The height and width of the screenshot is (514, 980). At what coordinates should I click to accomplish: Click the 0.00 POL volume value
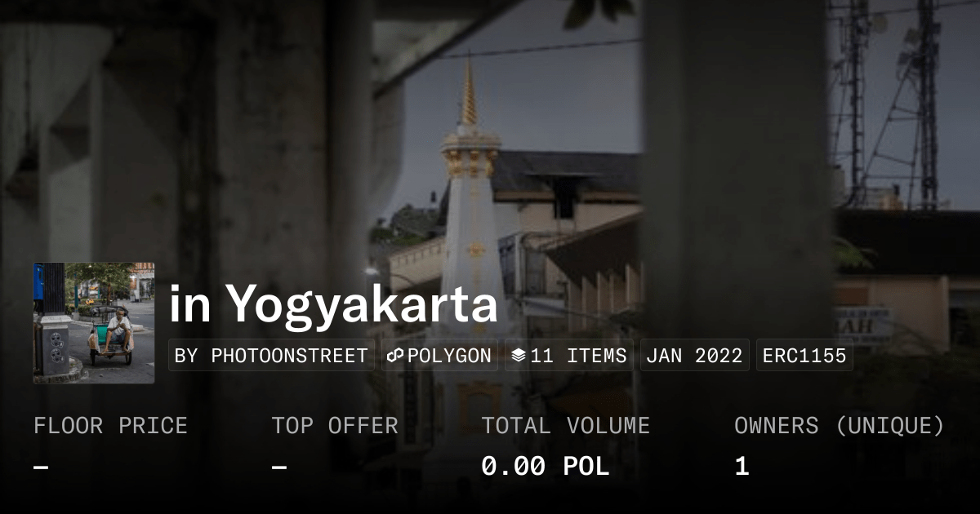tap(545, 467)
